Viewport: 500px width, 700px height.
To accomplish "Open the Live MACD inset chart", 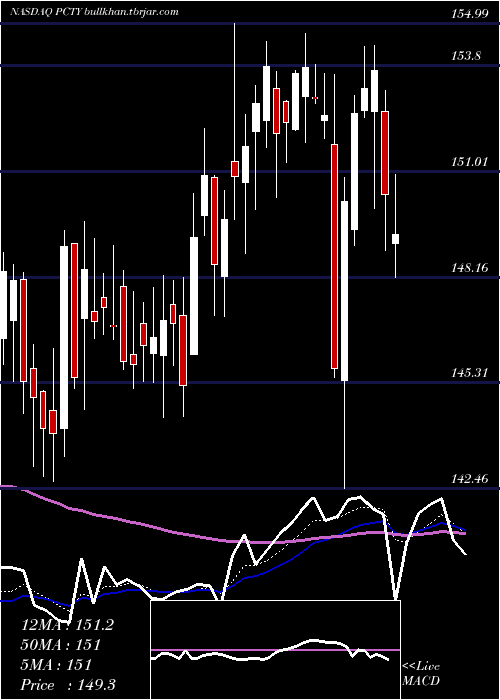I will (275, 650).
